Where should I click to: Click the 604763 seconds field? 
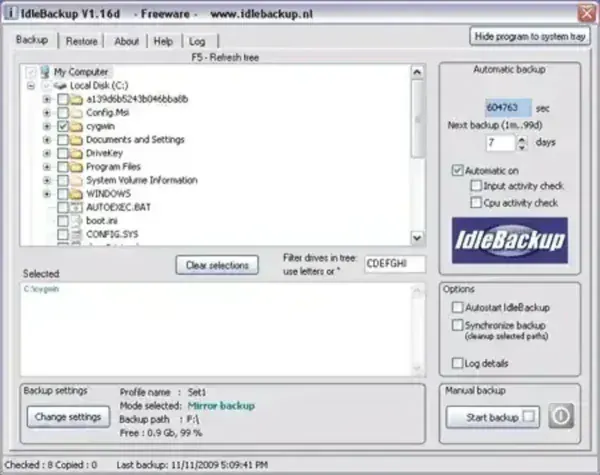[x=508, y=108]
